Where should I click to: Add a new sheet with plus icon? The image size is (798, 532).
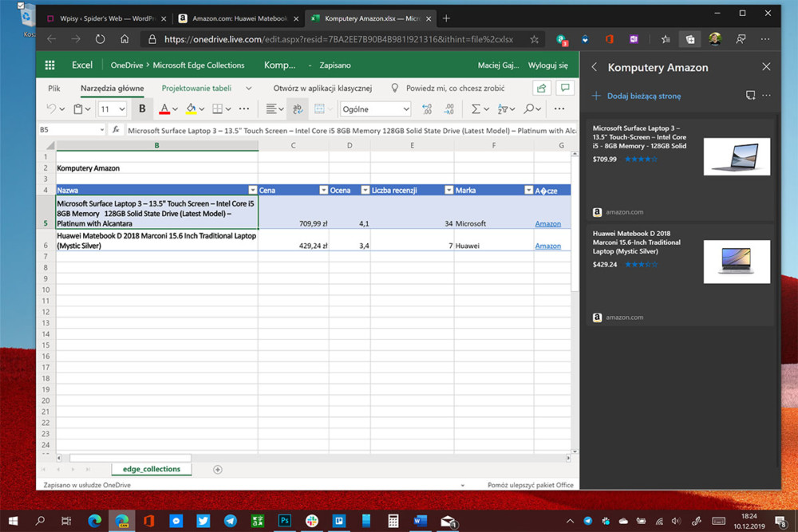coord(217,470)
